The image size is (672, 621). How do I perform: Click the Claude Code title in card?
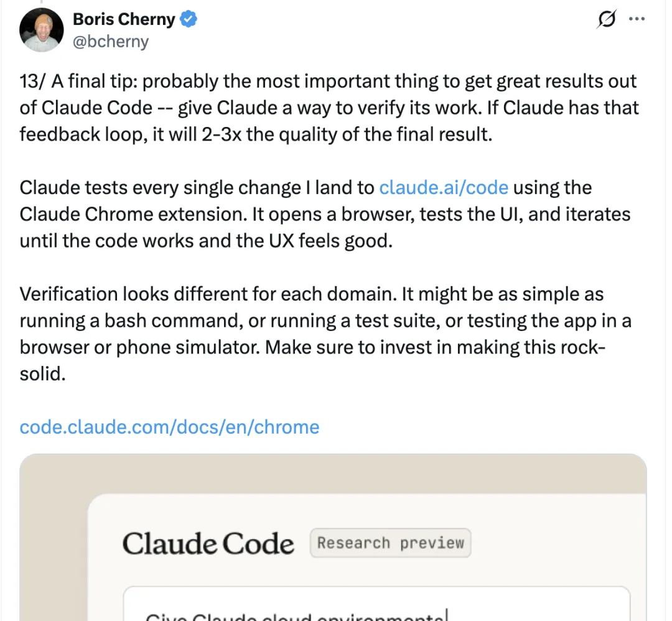pos(208,543)
